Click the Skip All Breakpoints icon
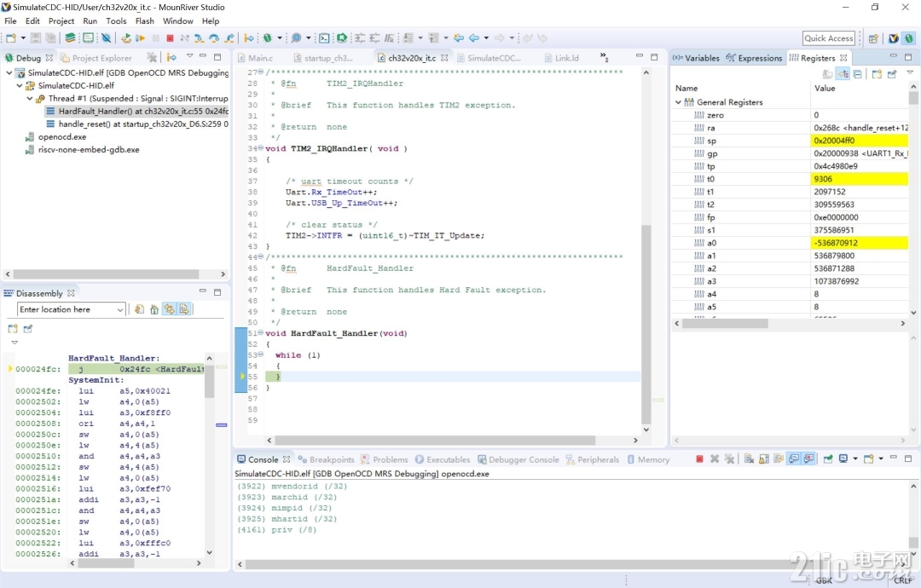The image size is (921, 588). 106,38
